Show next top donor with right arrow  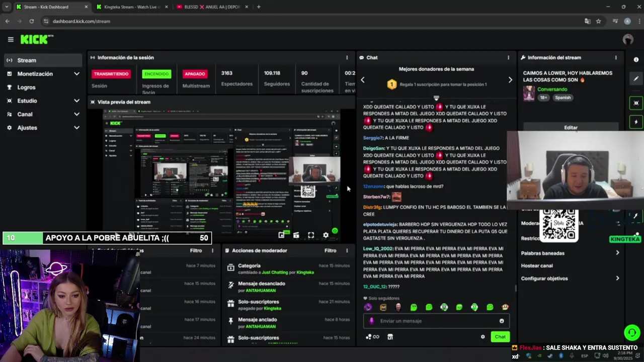point(510,80)
